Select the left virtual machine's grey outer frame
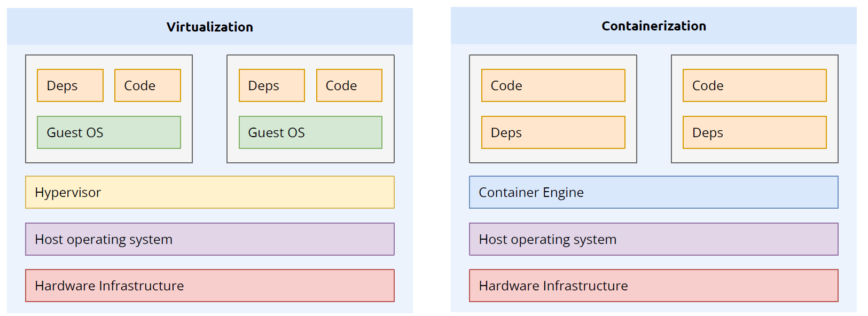Screen dimensions: 868x316 point(109,156)
